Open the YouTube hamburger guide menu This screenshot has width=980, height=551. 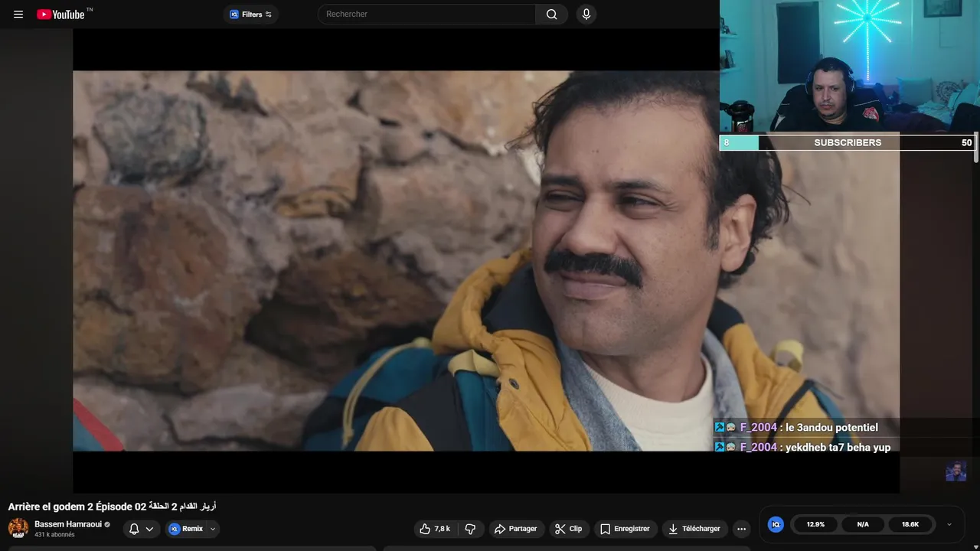[x=18, y=14]
